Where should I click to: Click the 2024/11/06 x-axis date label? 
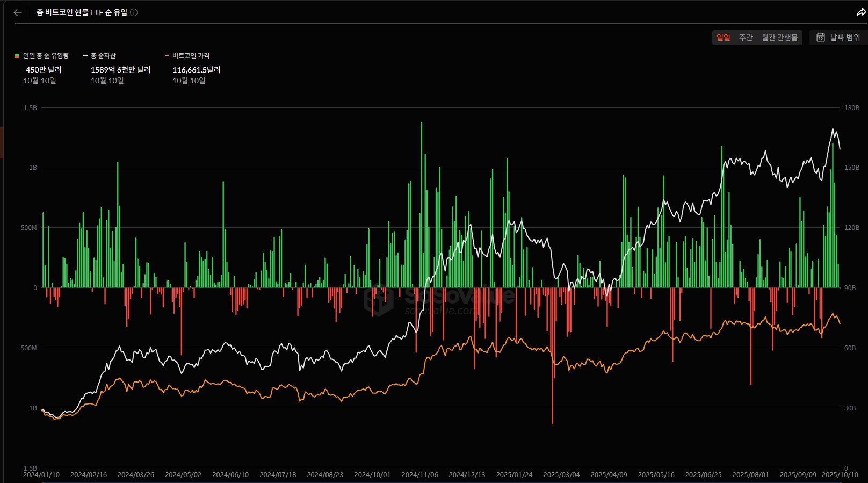pos(419,475)
